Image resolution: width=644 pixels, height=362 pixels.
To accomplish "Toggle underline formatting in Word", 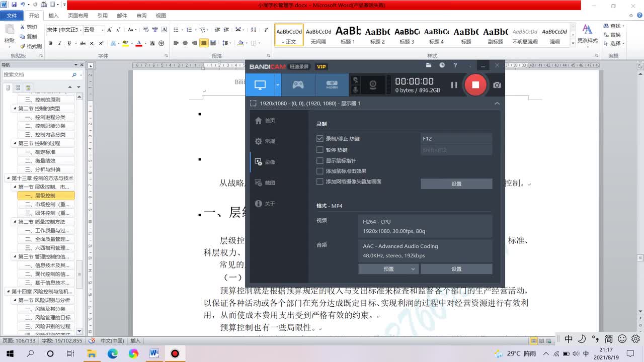I will [x=69, y=43].
